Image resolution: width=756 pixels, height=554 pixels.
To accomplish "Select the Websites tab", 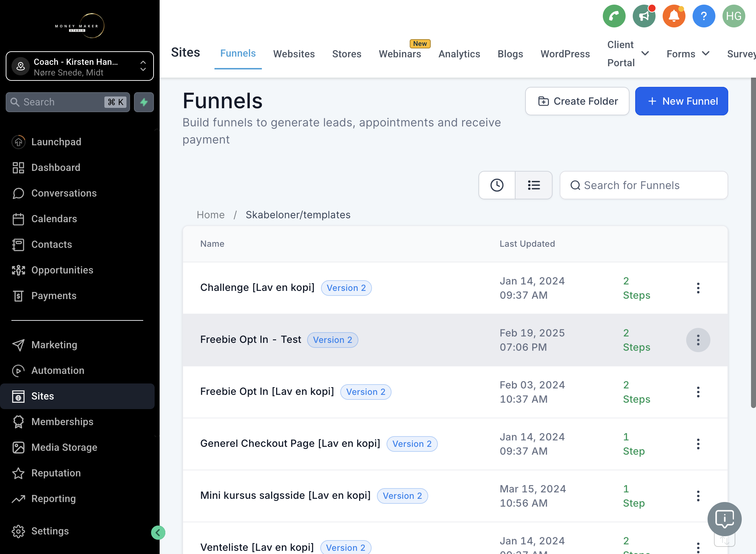I will tap(294, 54).
